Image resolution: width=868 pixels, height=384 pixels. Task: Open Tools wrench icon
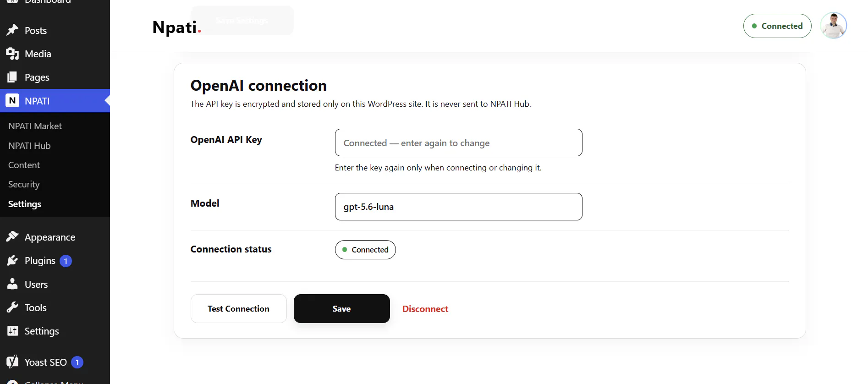coord(12,307)
